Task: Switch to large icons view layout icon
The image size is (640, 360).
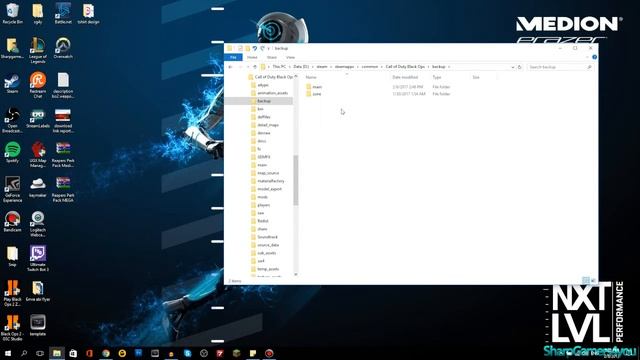Action: click(x=593, y=280)
